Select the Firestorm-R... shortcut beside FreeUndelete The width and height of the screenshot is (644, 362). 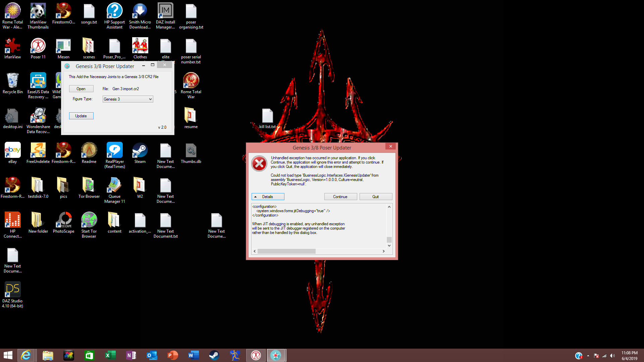click(x=64, y=153)
